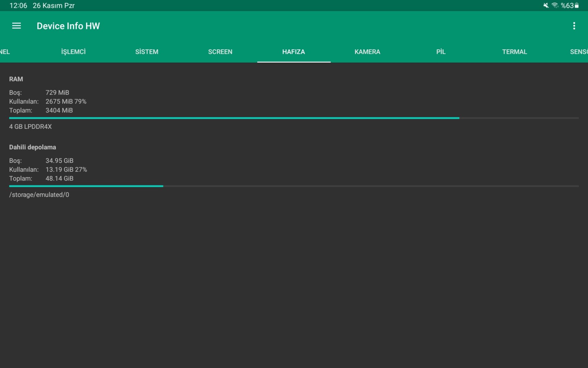The width and height of the screenshot is (588, 368).
Task: Go to the KAMERA tab
Action: [x=367, y=52]
